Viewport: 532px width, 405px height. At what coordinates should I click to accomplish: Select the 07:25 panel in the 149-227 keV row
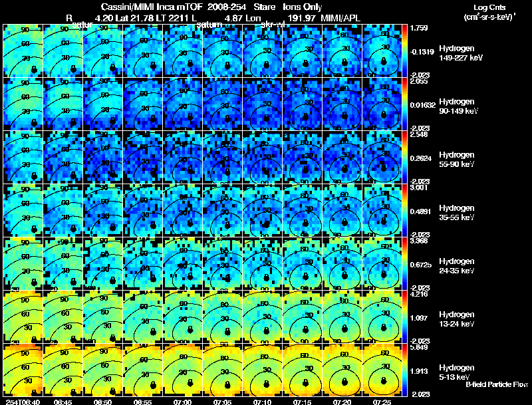(x=382, y=51)
